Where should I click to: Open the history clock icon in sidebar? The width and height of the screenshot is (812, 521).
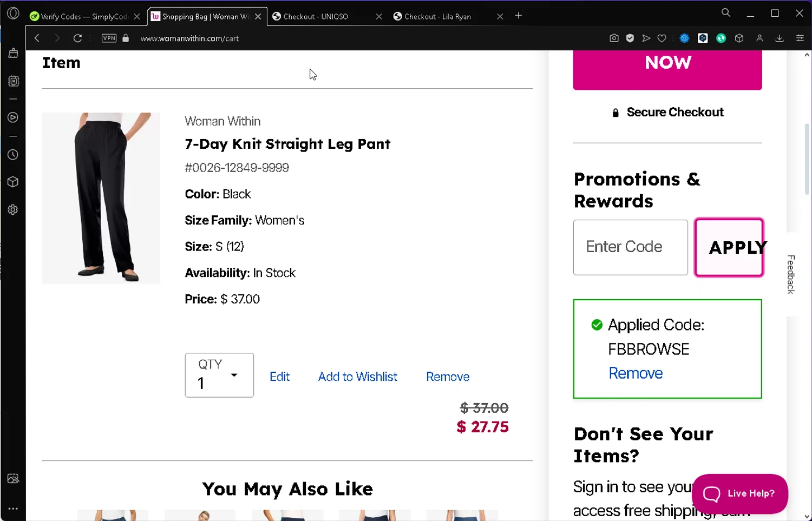(13, 155)
